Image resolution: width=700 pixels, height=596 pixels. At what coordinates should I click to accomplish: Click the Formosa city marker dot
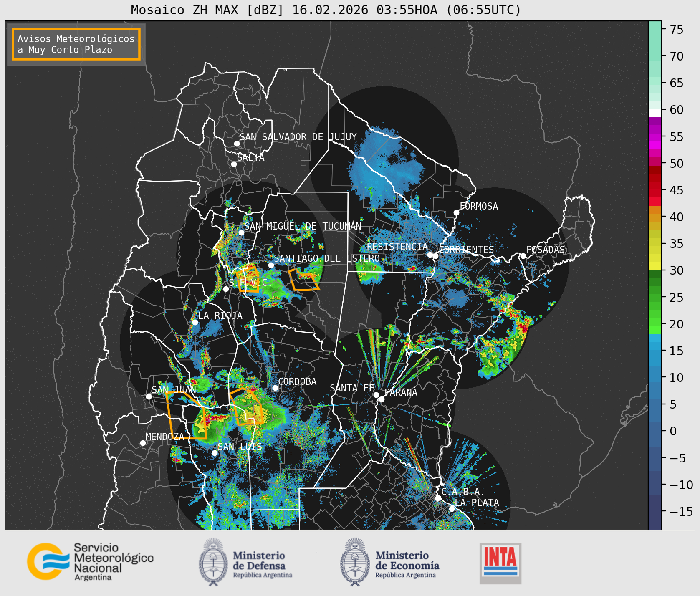[456, 213]
